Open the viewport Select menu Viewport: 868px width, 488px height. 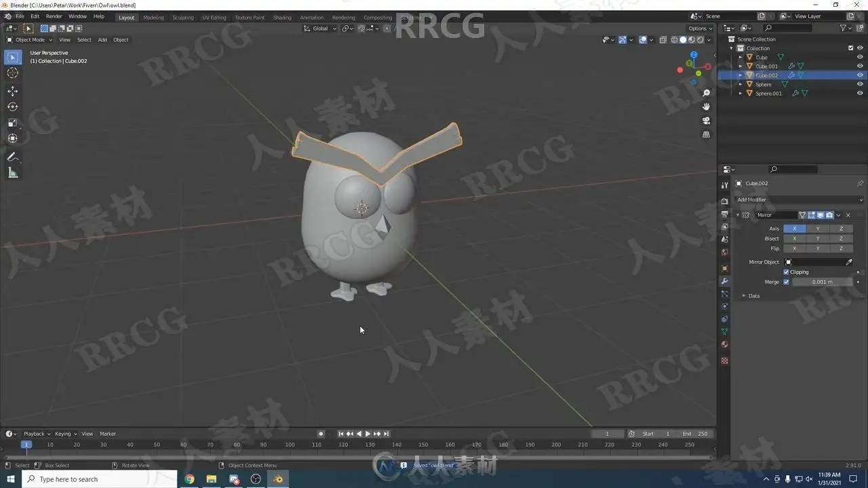(x=84, y=40)
